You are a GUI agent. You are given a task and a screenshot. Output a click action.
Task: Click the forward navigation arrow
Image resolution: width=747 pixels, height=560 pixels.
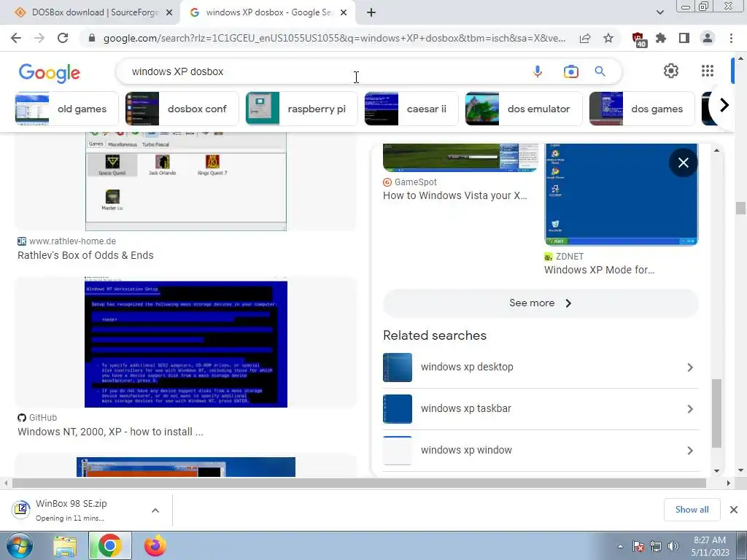(x=39, y=38)
